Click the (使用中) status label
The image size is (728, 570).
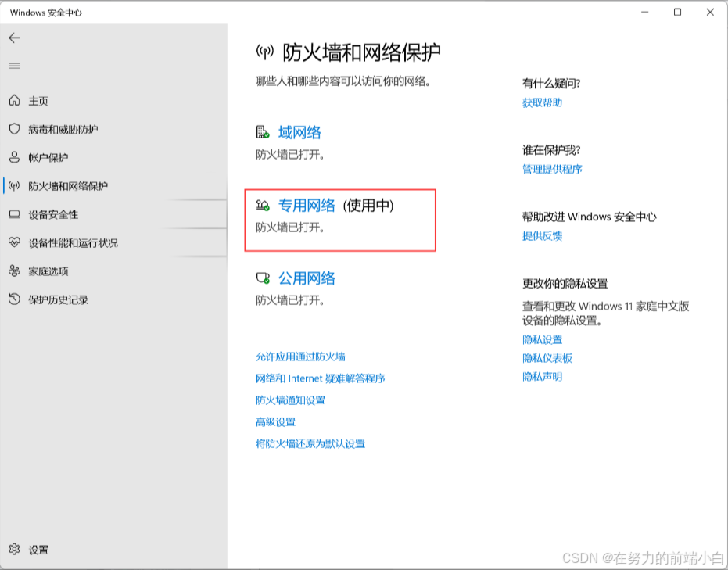[x=368, y=205]
